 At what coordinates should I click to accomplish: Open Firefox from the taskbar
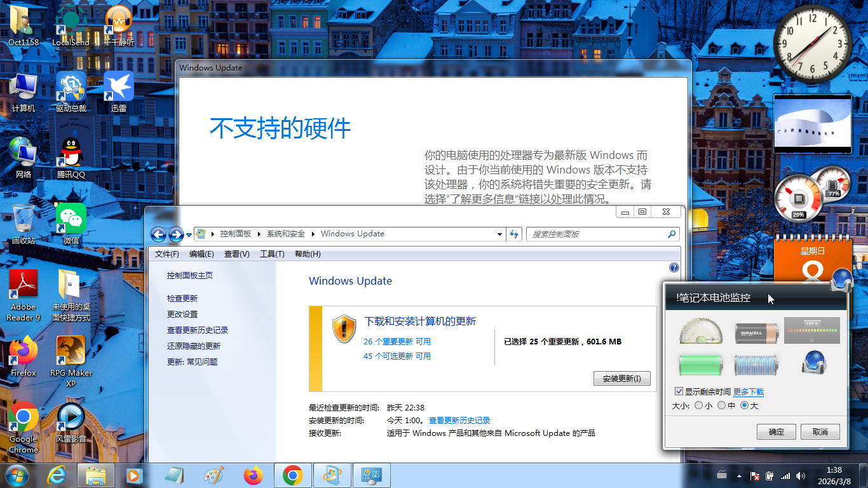pyautogui.click(x=253, y=475)
